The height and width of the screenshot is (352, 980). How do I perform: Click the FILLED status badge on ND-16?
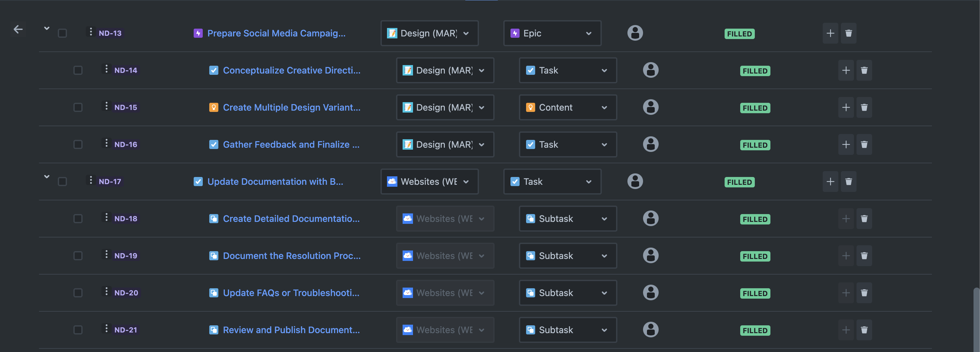click(x=755, y=145)
